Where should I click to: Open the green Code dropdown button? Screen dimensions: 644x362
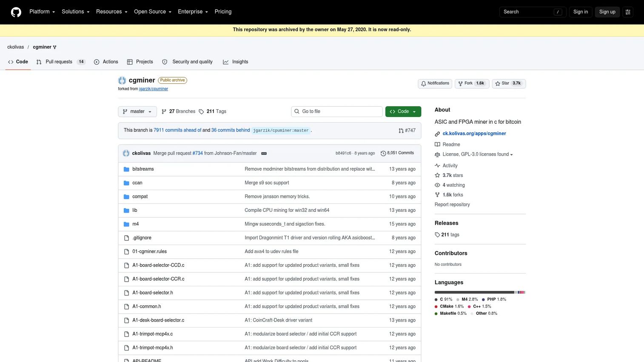pyautogui.click(x=403, y=111)
